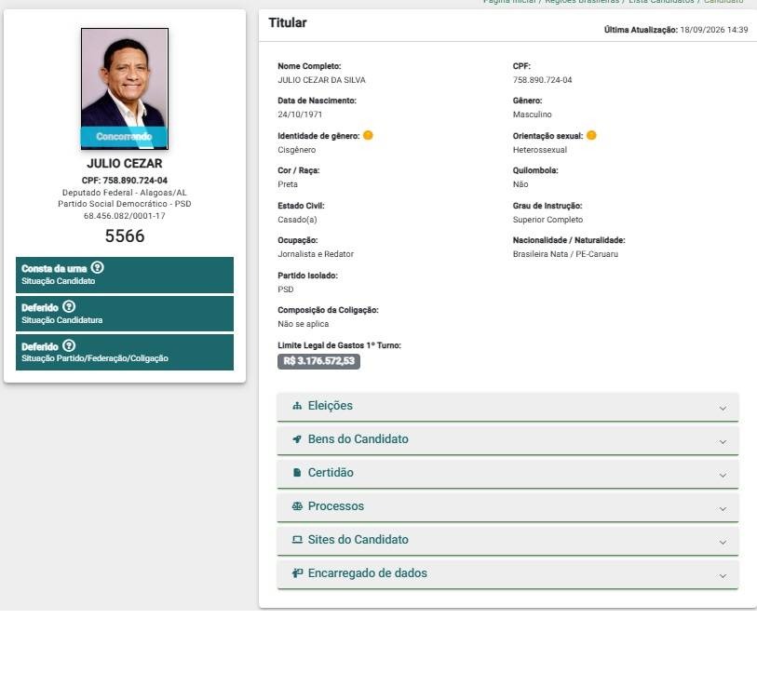Click the Eleições hierarchy icon
Screen dimensions: 757x700
point(297,406)
